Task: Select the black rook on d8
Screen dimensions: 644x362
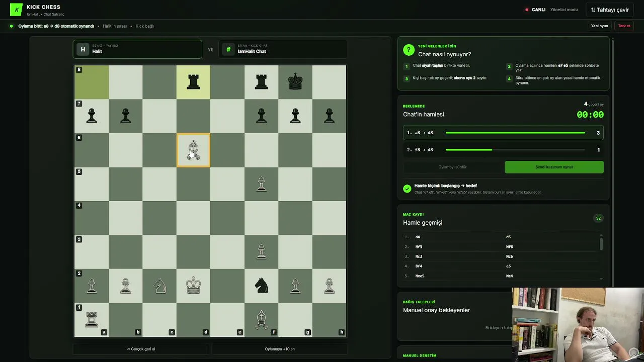Action: (x=193, y=82)
